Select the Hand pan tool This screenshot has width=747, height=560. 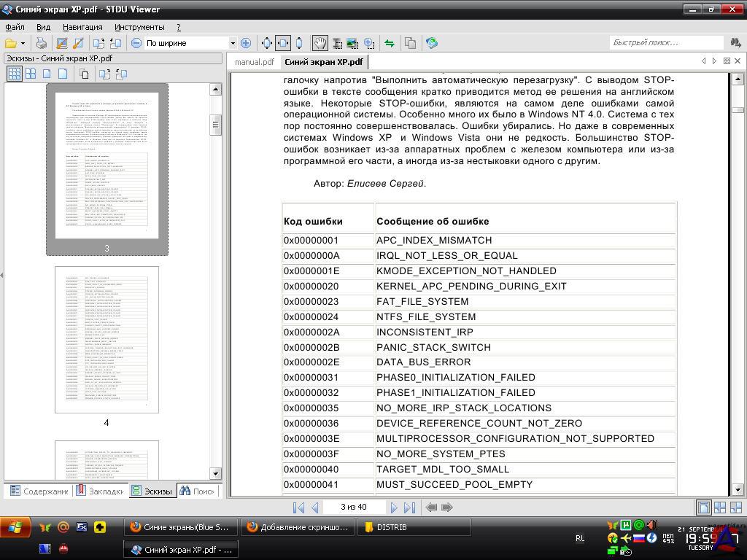320,43
